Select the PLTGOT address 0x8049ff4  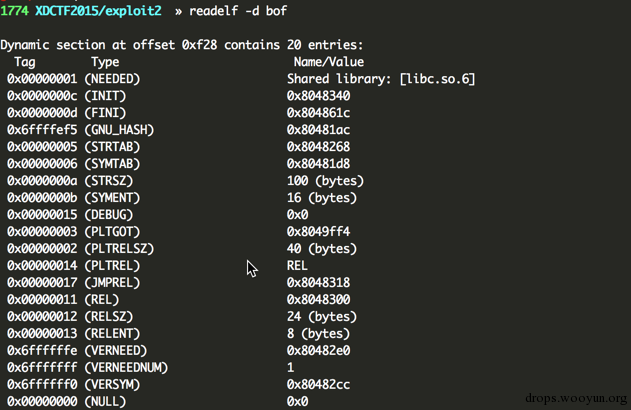coord(318,232)
